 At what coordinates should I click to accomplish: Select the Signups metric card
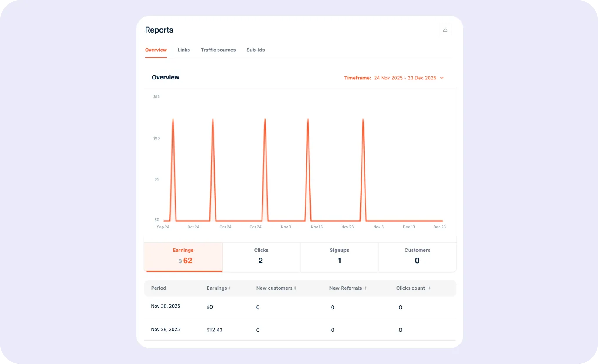339,257
